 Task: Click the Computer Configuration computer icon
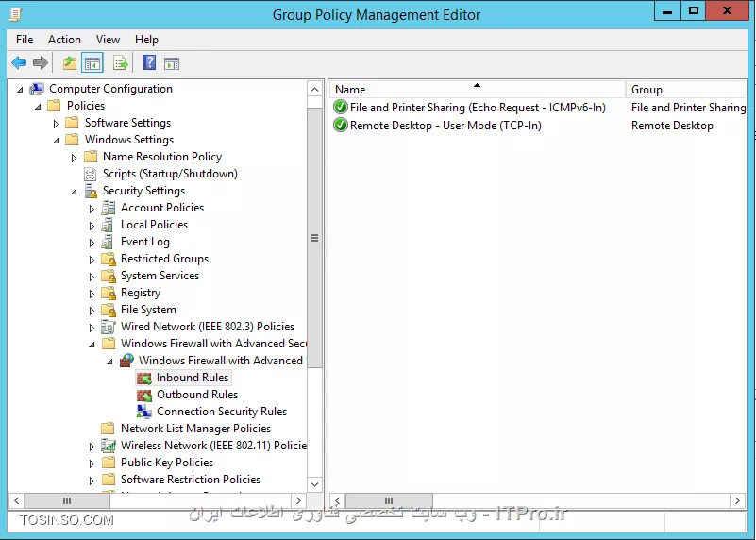pos(37,89)
